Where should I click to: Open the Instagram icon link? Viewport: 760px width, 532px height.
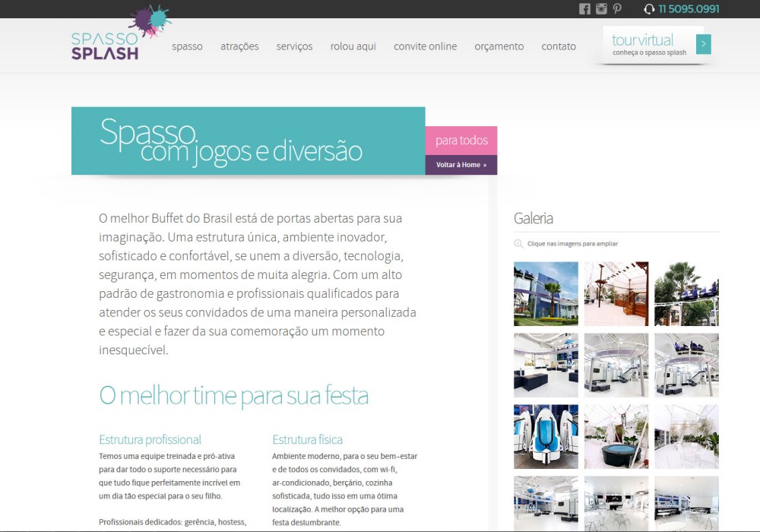(601, 9)
